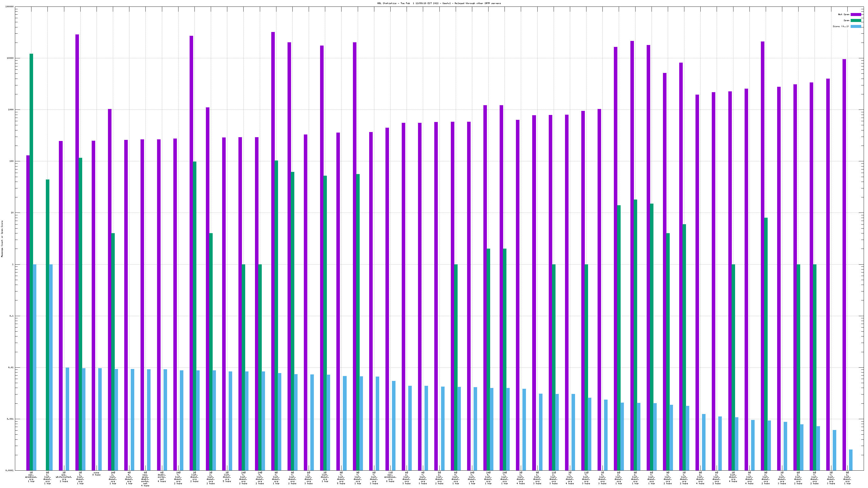Click the none 8 hops axis label
Image resolution: width=868 pixels, height=488 pixels.
pos(96,474)
